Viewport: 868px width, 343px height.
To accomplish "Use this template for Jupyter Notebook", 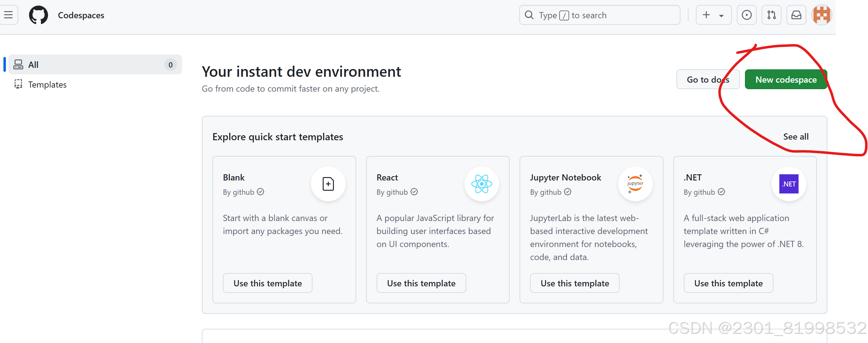I will pos(574,283).
